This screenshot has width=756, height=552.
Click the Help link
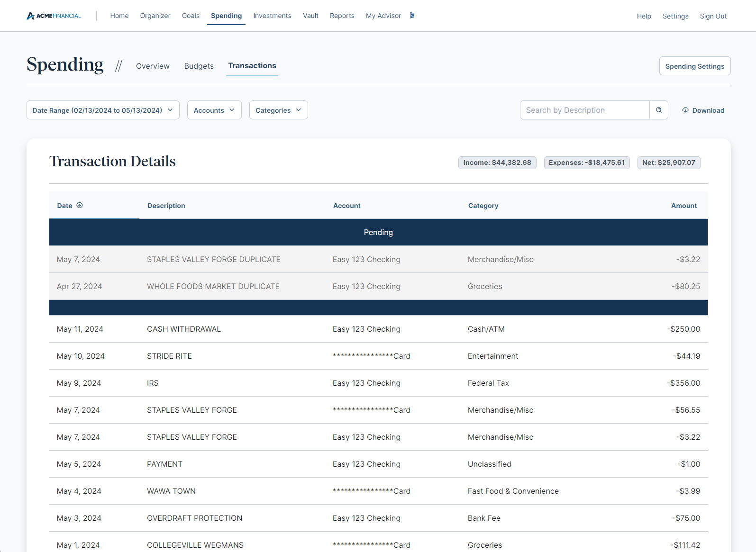point(644,16)
